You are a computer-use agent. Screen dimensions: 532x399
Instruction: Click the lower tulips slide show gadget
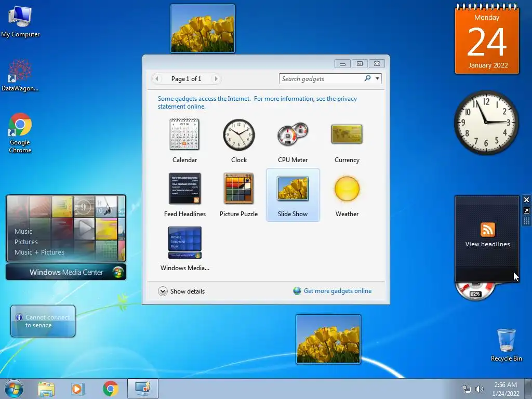click(328, 339)
